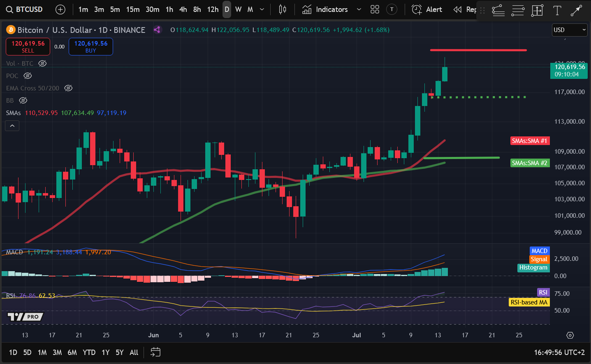Viewport: 591px width, 364px height.
Task: Collapse the indicator legend with chevron
Action: [x=12, y=126]
